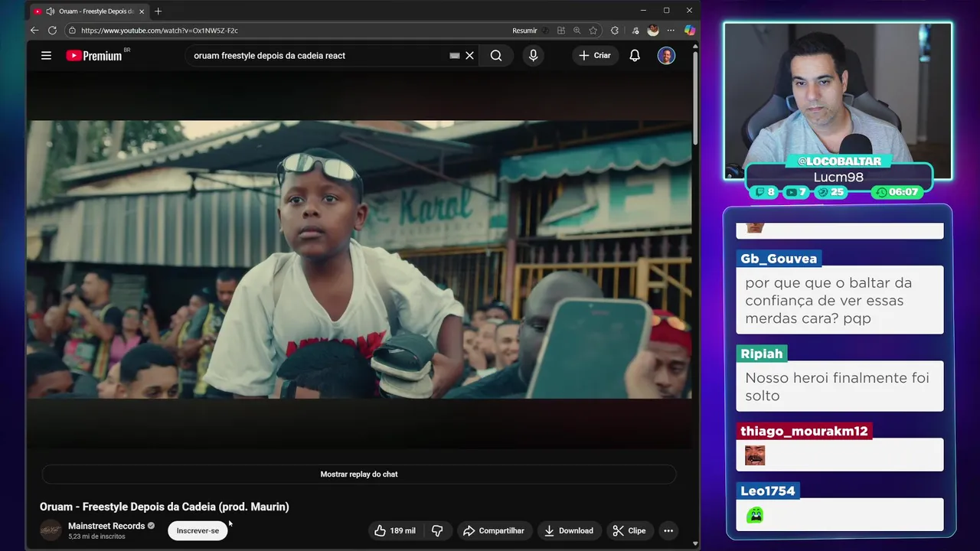Dislike the video thumbs-down
980x551 pixels.
pyautogui.click(x=437, y=530)
